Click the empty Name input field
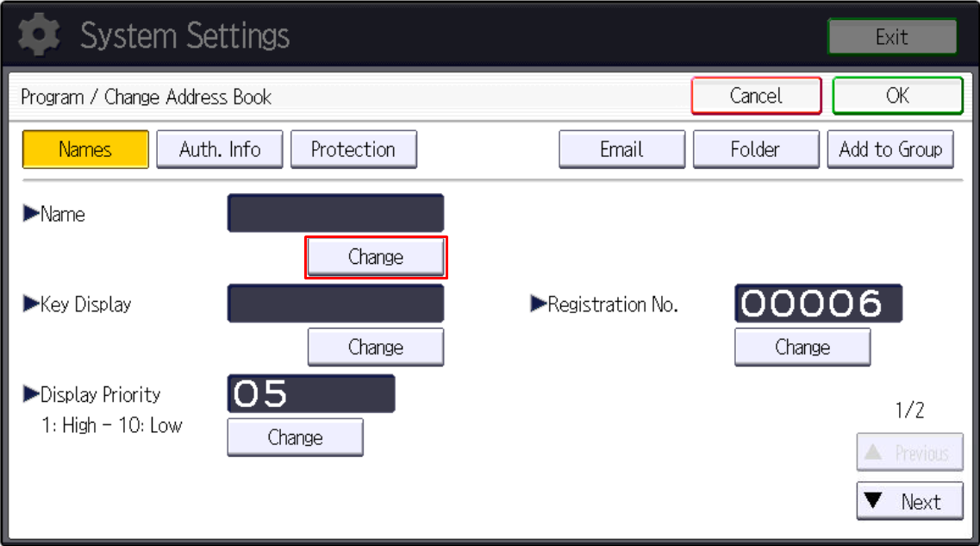 tap(334, 212)
